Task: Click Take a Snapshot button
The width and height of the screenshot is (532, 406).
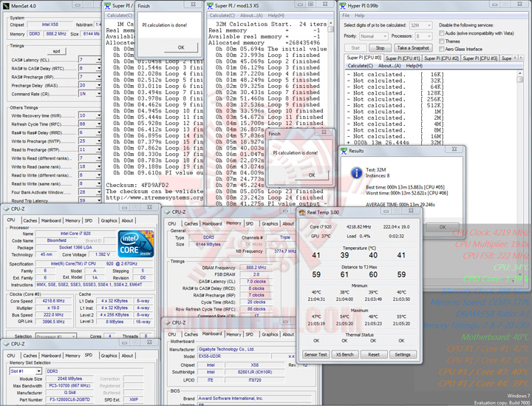Action: pyautogui.click(x=413, y=48)
